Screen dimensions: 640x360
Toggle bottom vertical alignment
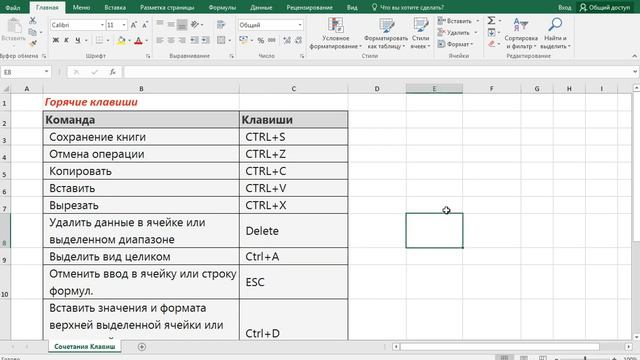pyautogui.click(x=182, y=24)
